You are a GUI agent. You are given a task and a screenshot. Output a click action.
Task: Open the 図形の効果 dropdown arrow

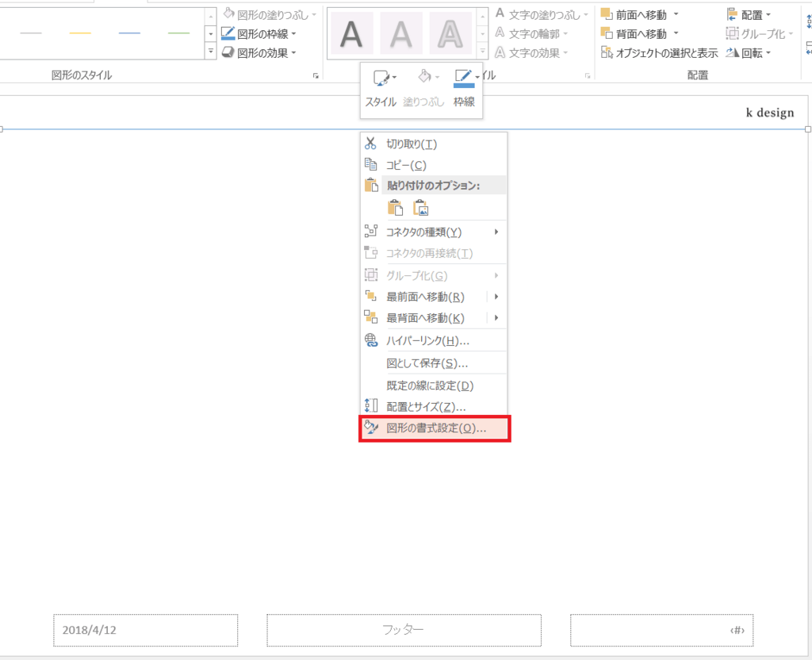(x=293, y=53)
